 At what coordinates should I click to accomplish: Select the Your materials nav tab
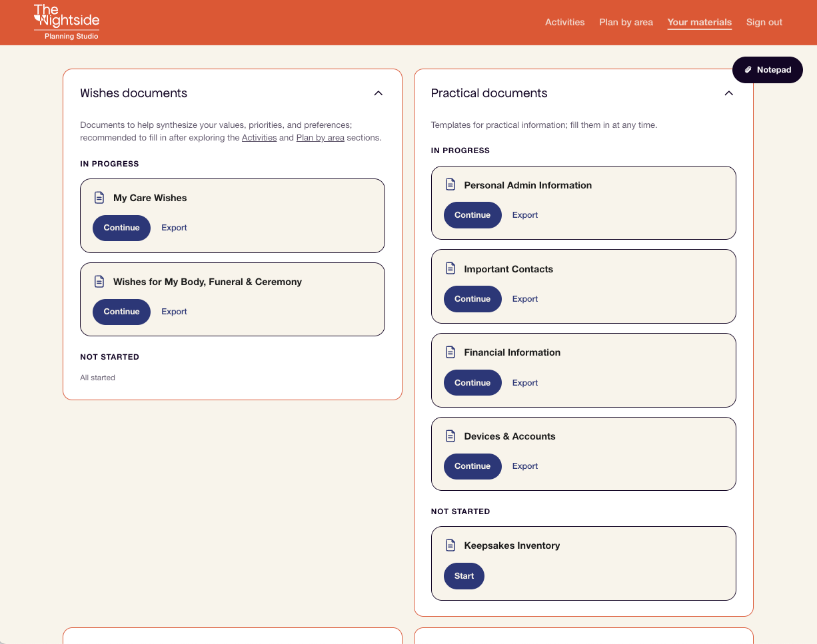pos(700,22)
